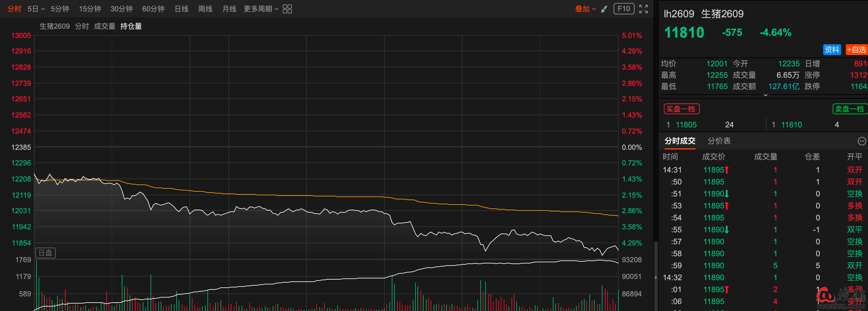Toggle the 持仓量 indicator
Viewport: 868px width, 311px height.
(131, 26)
